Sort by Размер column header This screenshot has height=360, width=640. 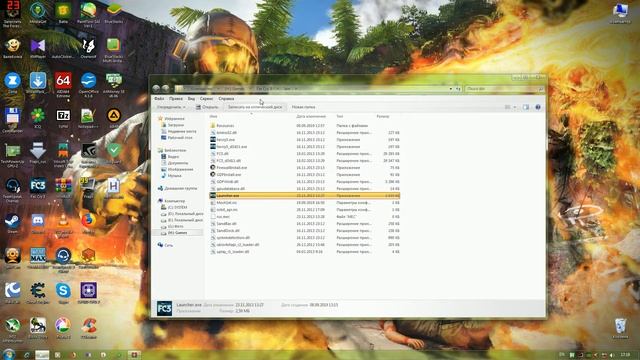[x=383, y=117]
